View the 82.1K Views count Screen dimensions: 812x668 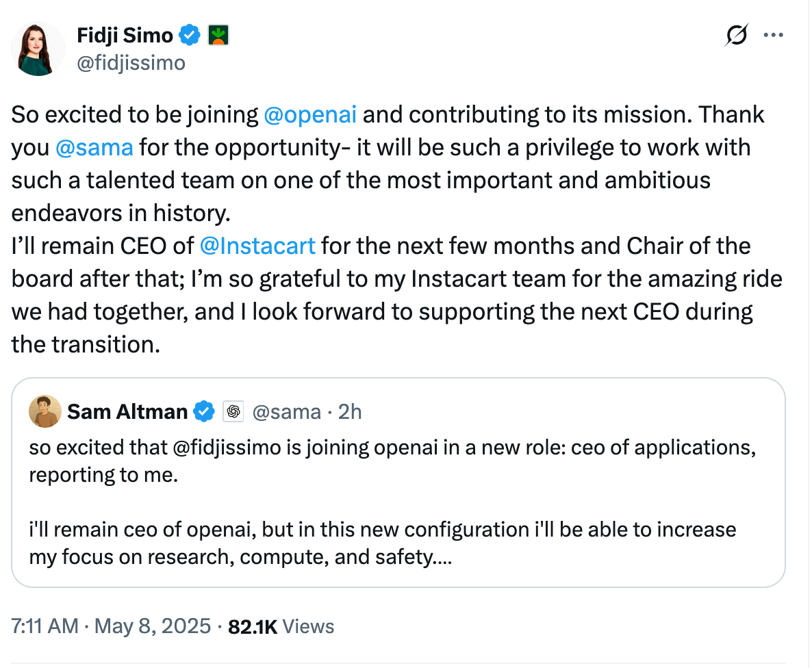click(281, 626)
